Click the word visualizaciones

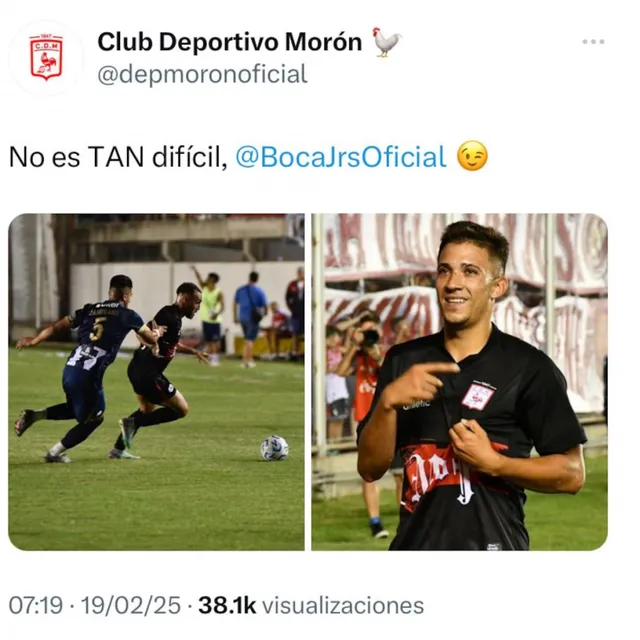pos(343,605)
